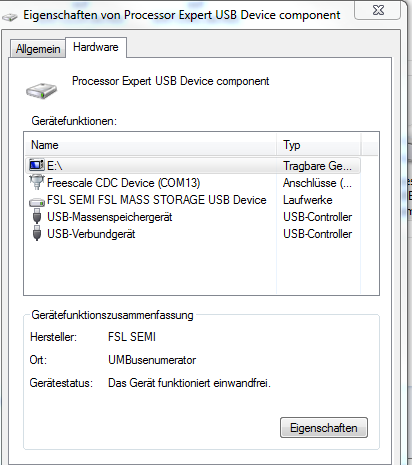Select the USB-Verbundgerät entry

click(193, 234)
